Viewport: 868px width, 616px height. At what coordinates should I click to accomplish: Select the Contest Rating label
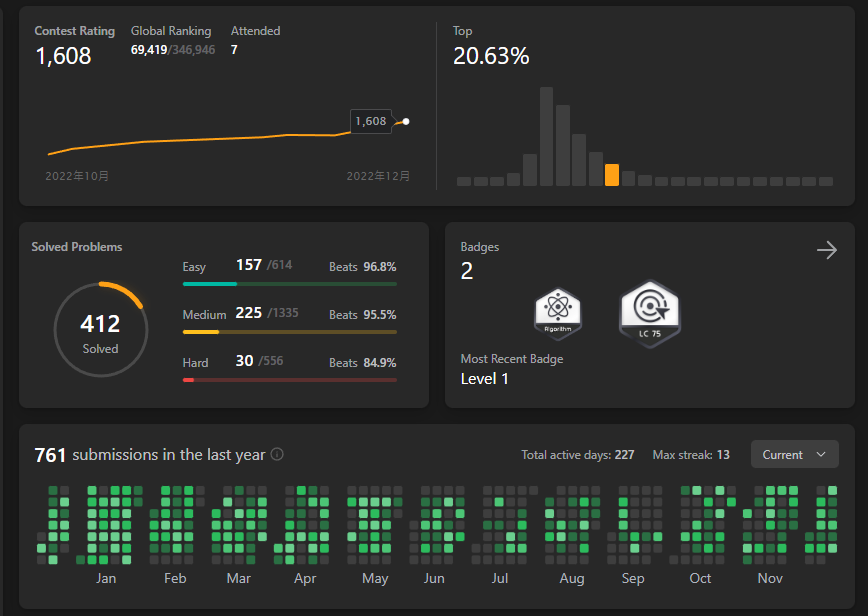tap(75, 31)
